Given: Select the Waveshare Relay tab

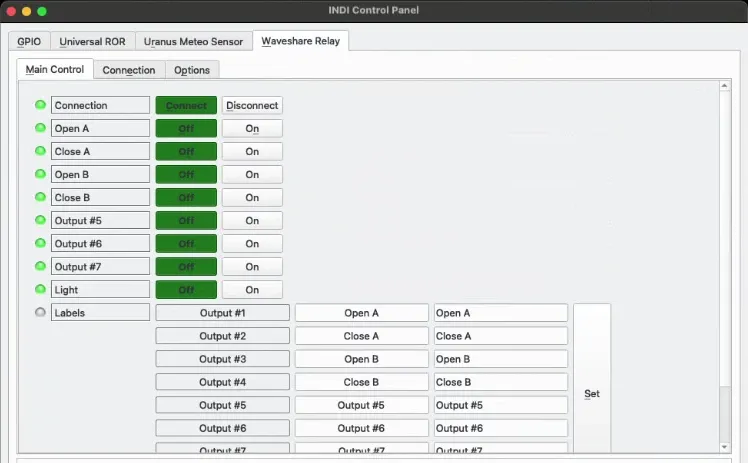Looking at the screenshot, I should click(301, 41).
